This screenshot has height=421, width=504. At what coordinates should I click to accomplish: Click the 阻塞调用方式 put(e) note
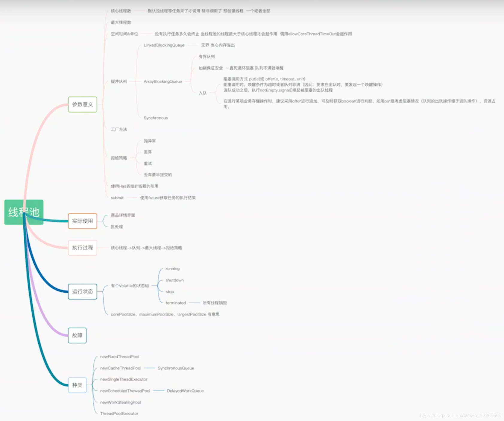(303, 84)
